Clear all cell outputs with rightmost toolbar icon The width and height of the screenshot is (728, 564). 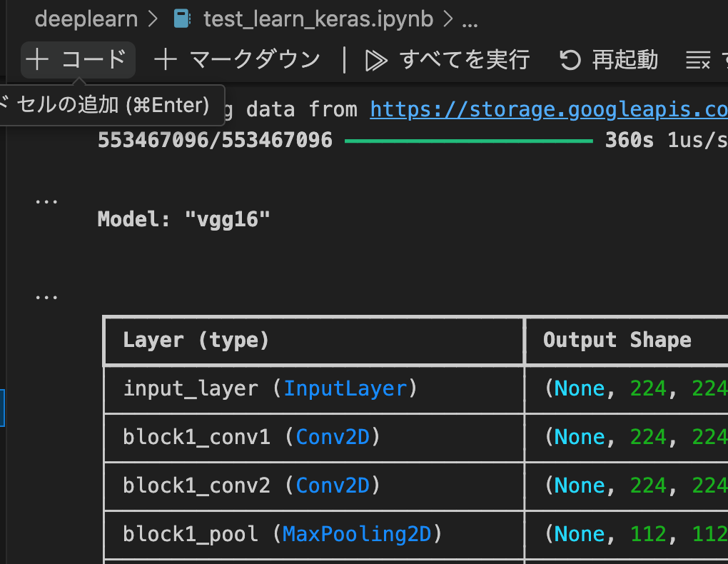point(698,59)
